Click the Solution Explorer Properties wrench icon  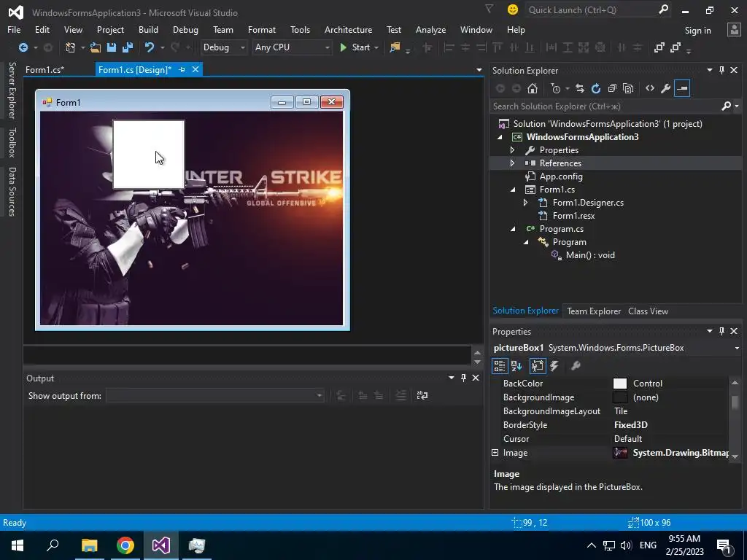[x=666, y=88]
